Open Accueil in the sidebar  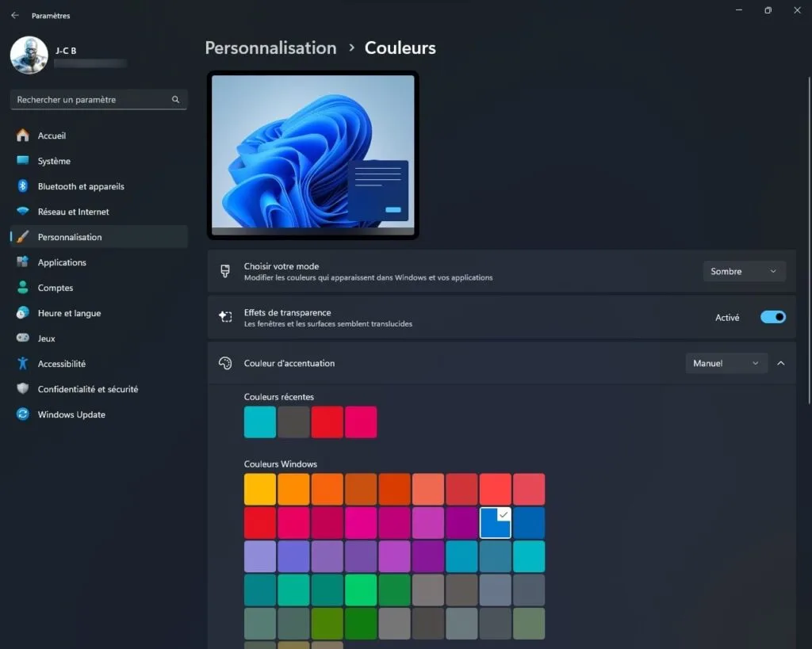99,136
